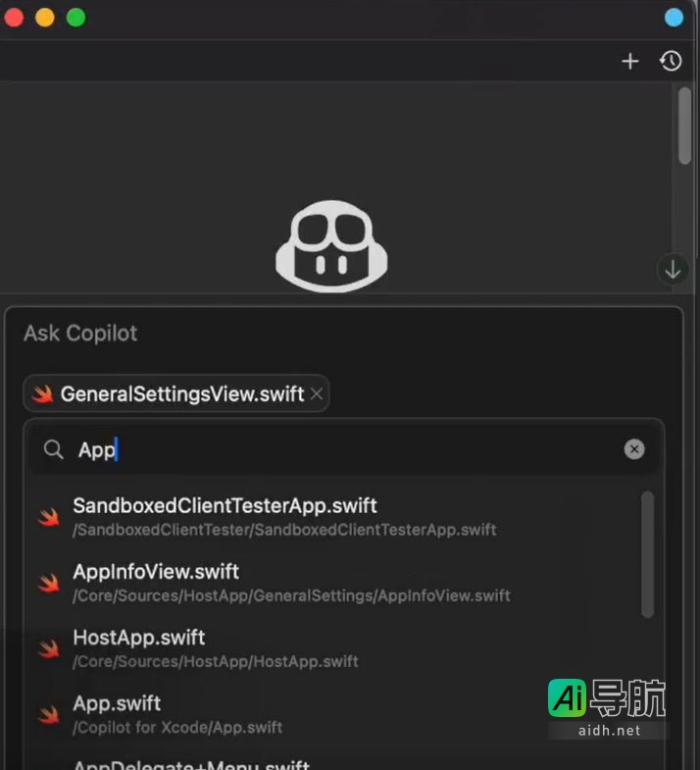Click the file results list scrollbar
The image size is (700, 770).
[647, 554]
